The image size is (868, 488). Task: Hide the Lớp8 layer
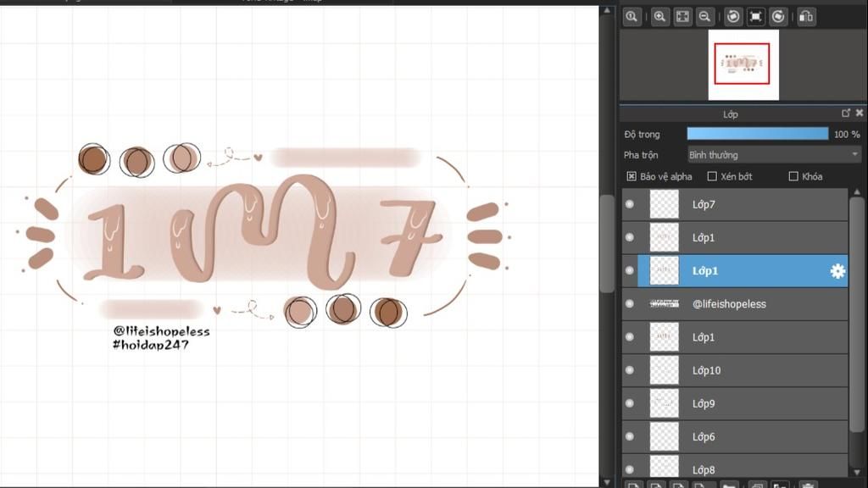[630, 469]
